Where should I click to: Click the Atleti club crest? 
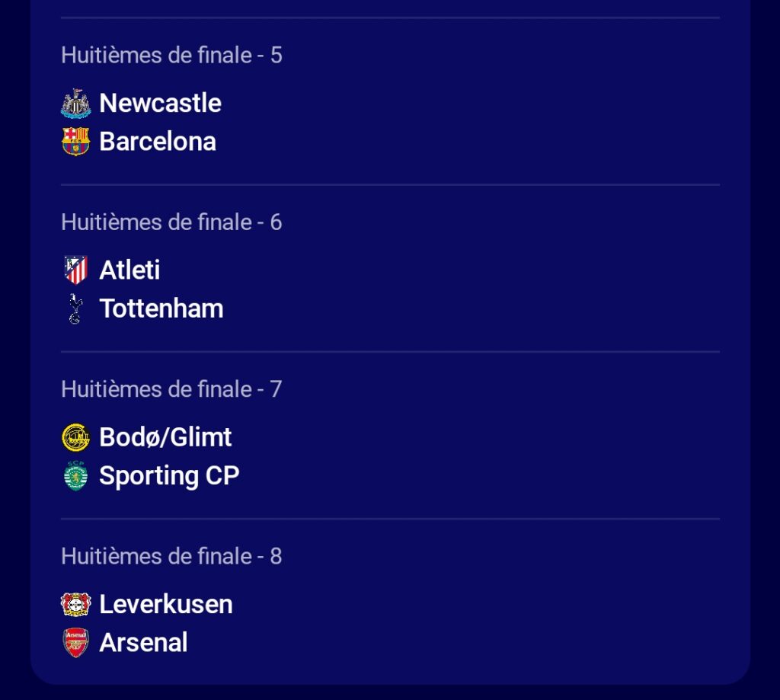tap(75, 270)
